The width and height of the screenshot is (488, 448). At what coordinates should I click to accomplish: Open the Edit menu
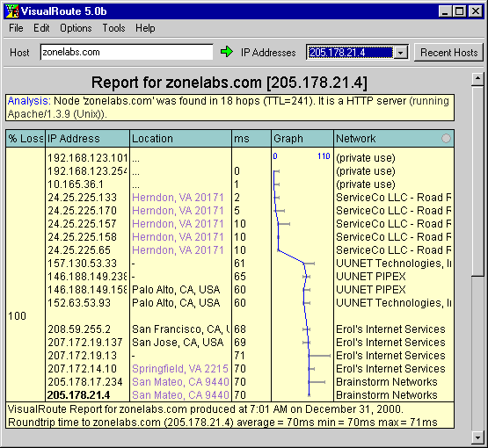point(41,28)
